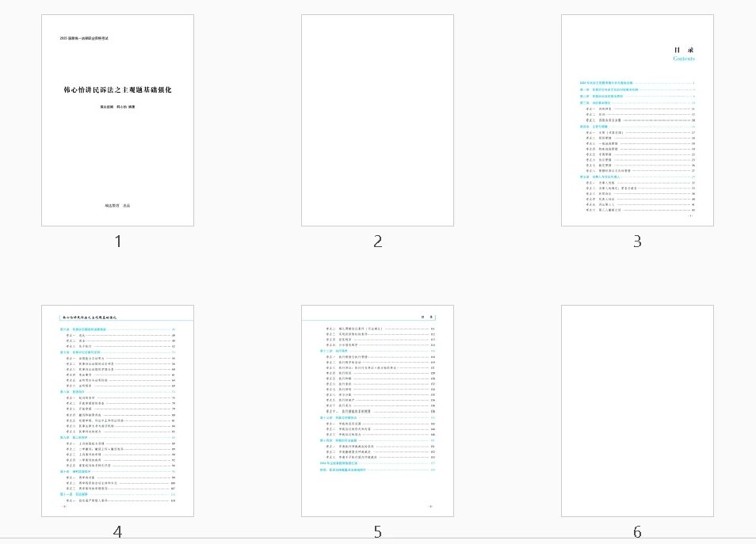This screenshot has height=544, width=756.
Task: Click the page number label 3
Action: click(x=637, y=242)
